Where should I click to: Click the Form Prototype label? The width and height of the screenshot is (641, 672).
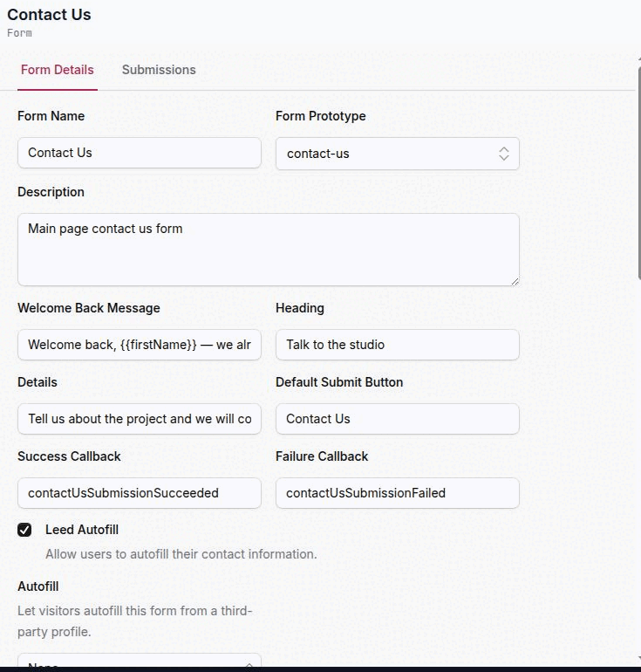click(x=321, y=116)
